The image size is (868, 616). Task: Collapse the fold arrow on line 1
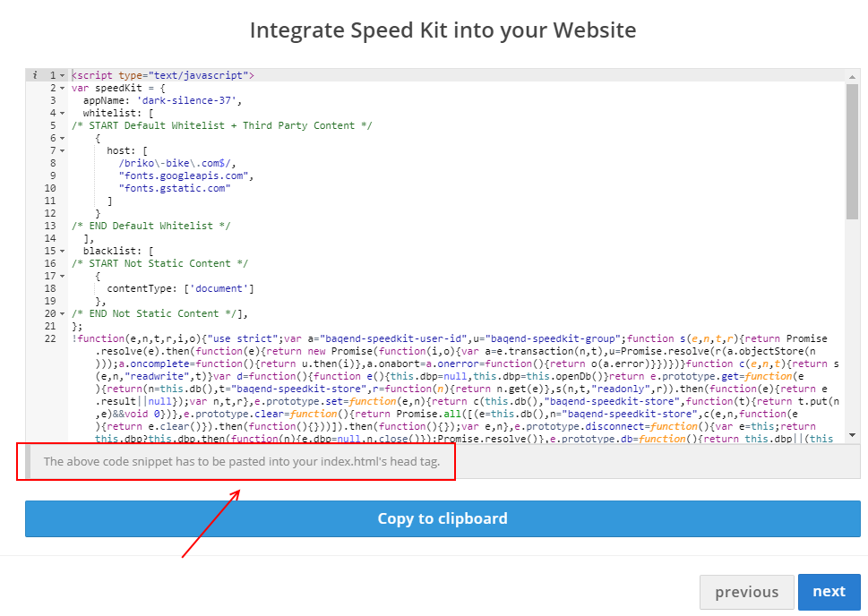(62, 76)
